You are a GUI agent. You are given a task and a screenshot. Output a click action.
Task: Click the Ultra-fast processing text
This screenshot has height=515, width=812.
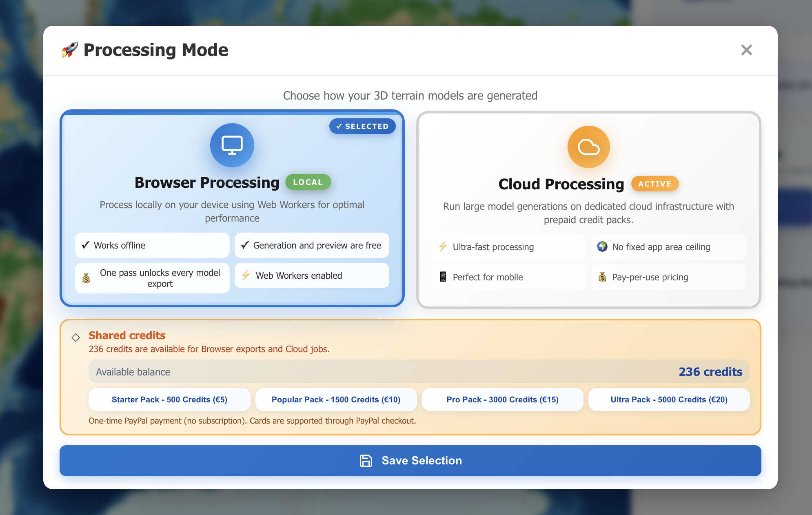493,247
